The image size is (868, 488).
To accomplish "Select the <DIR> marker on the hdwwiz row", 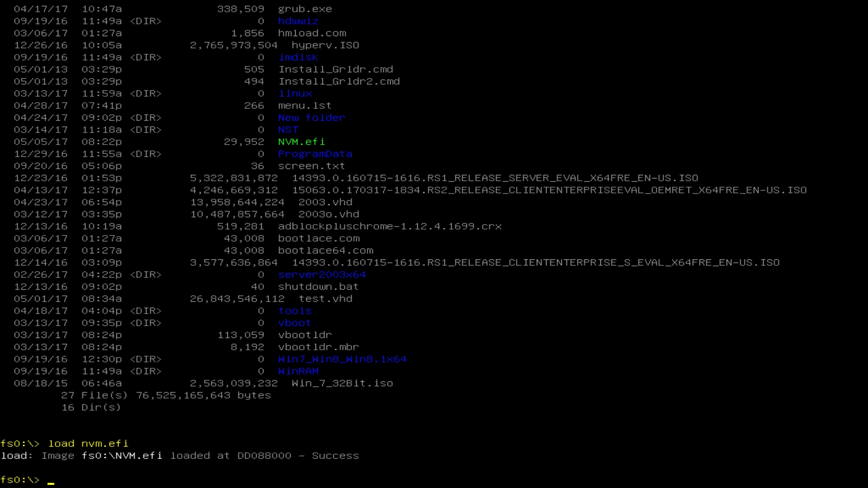I will [x=146, y=21].
